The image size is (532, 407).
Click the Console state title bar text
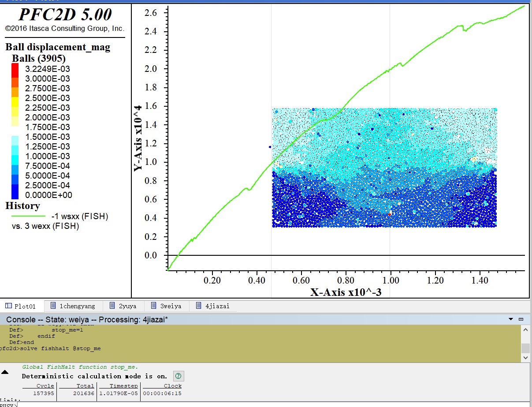87,319
